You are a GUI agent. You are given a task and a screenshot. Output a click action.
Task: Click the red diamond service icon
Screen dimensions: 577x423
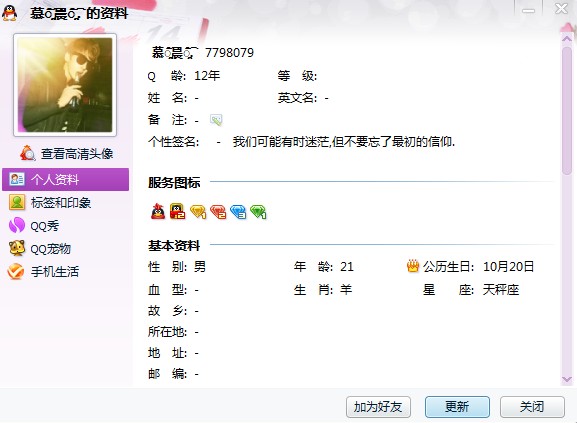click(x=218, y=212)
